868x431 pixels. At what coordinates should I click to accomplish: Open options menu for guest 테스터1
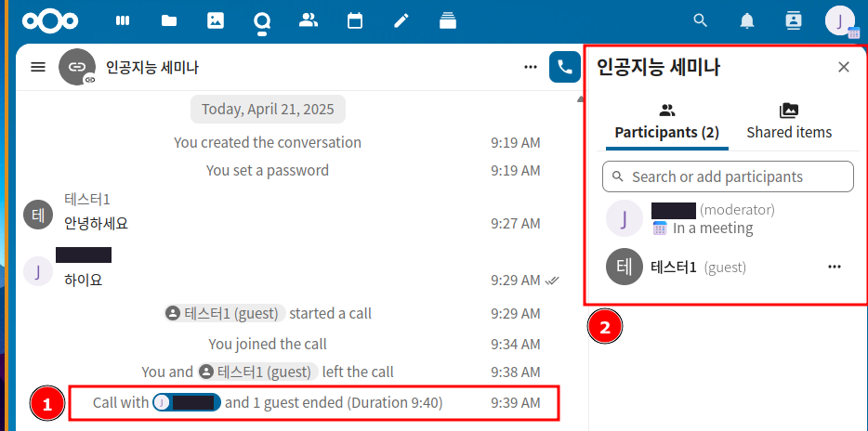[835, 267]
